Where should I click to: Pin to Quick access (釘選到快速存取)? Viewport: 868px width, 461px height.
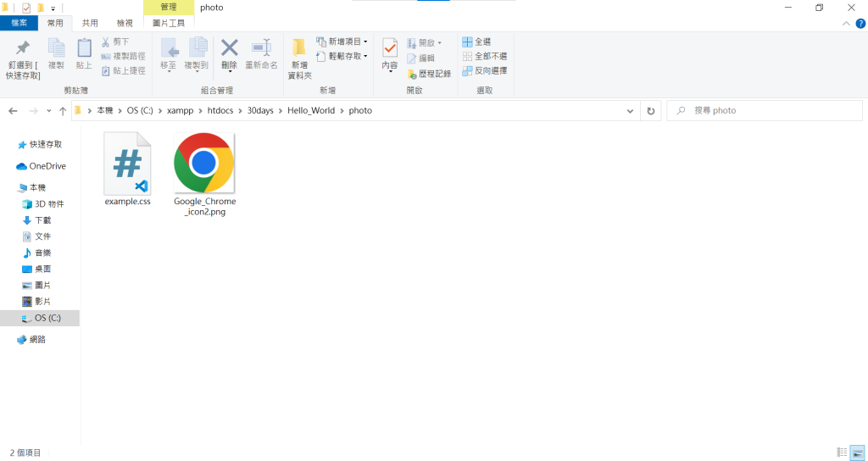[23, 60]
